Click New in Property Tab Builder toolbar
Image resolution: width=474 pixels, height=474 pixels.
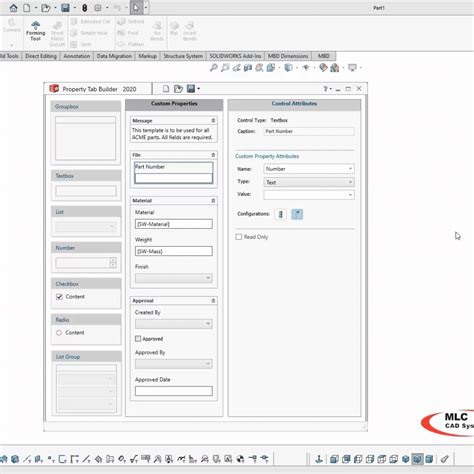click(x=166, y=89)
